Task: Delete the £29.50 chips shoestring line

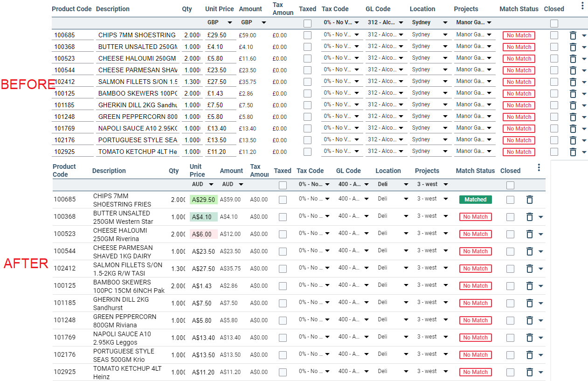Action: coord(573,35)
